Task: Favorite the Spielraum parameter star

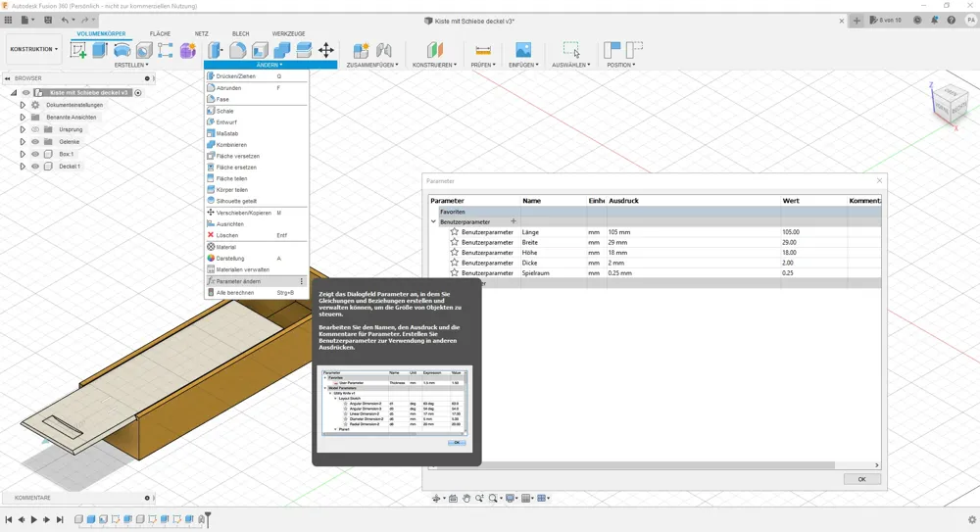Action: (455, 272)
